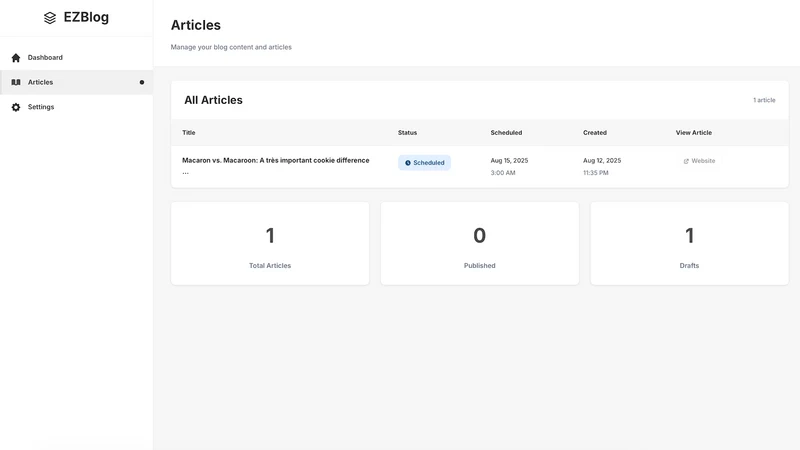Click the Title column header

click(x=189, y=133)
